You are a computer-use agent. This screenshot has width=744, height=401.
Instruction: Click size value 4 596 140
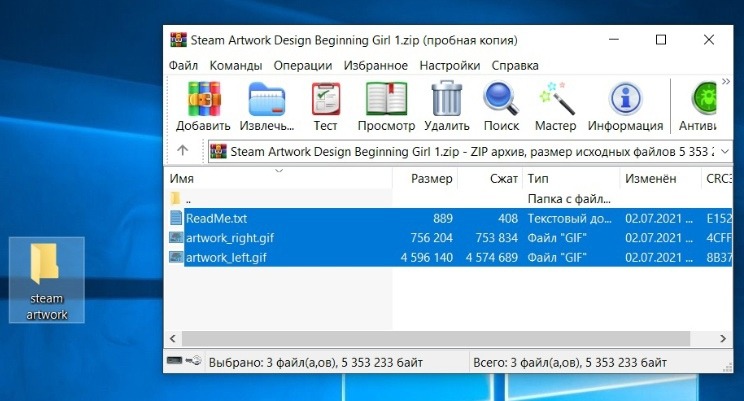(427, 258)
